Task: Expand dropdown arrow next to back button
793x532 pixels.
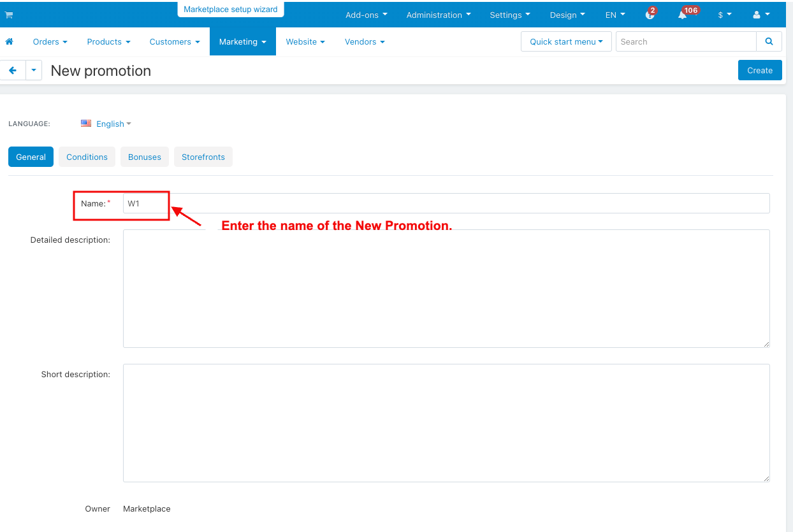Action: (34, 70)
